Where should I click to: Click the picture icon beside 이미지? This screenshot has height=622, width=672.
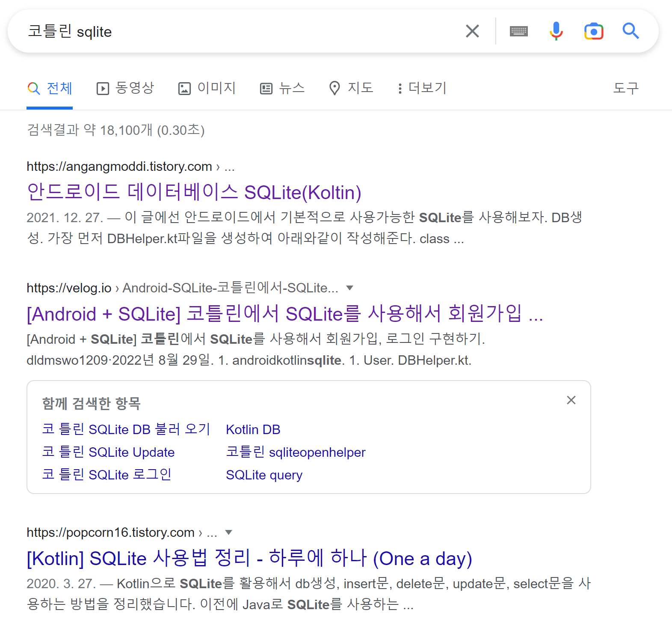184,89
